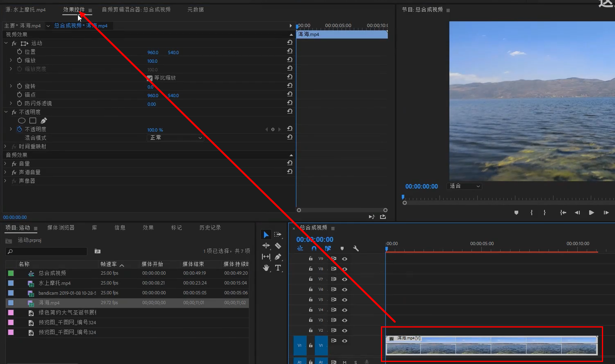Collapse the 运动 effect group
This screenshot has width=615, height=364.
click(x=6, y=43)
